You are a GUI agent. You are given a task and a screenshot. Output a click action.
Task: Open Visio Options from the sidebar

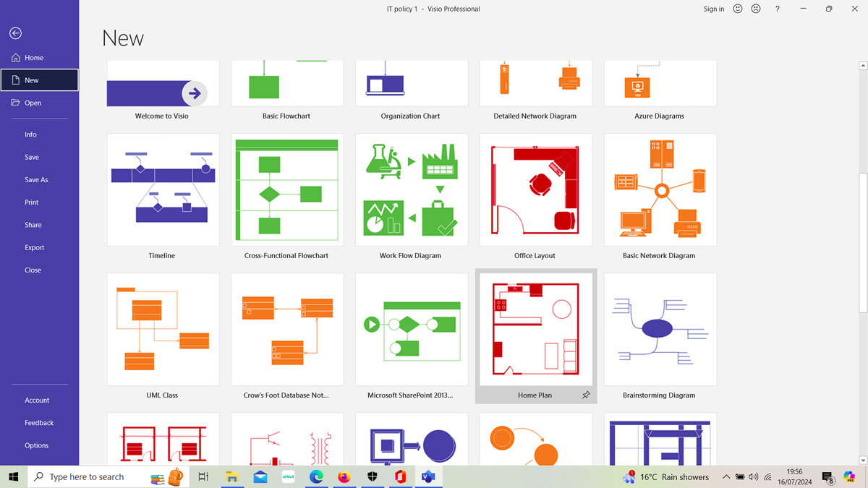pos(36,445)
